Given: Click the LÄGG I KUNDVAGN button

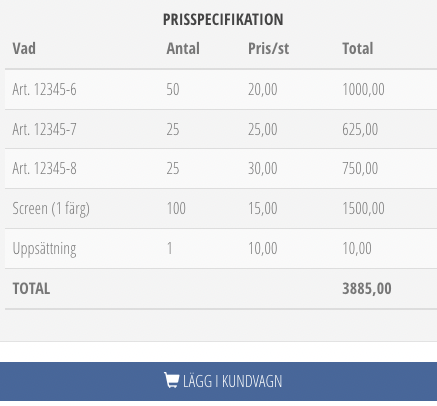Looking at the screenshot, I should (x=218, y=381).
